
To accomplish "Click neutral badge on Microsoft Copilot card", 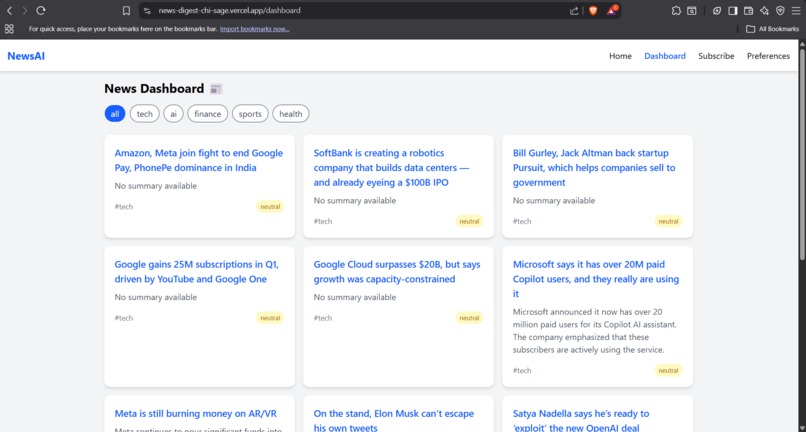I will (668, 370).
